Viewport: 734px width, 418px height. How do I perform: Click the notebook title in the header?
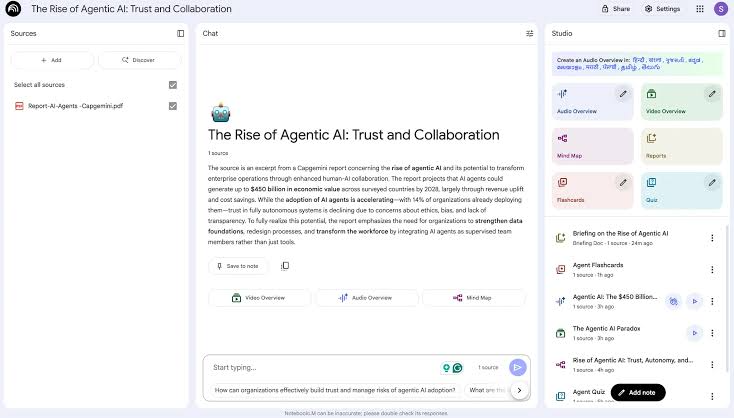pyautogui.click(x=131, y=8)
